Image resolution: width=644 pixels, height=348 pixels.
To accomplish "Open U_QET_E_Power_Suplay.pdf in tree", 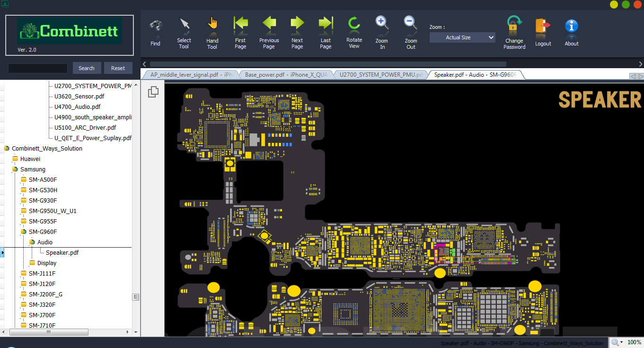I will tap(93, 138).
